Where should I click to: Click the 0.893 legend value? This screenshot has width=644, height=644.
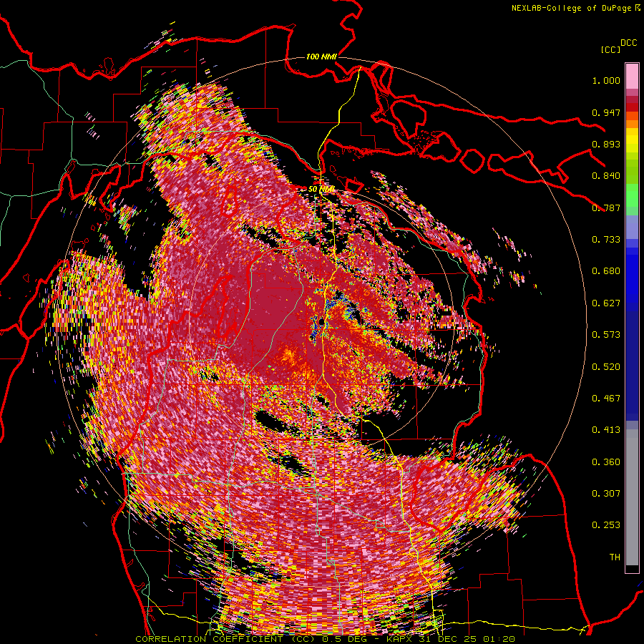click(x=606, y=144)
